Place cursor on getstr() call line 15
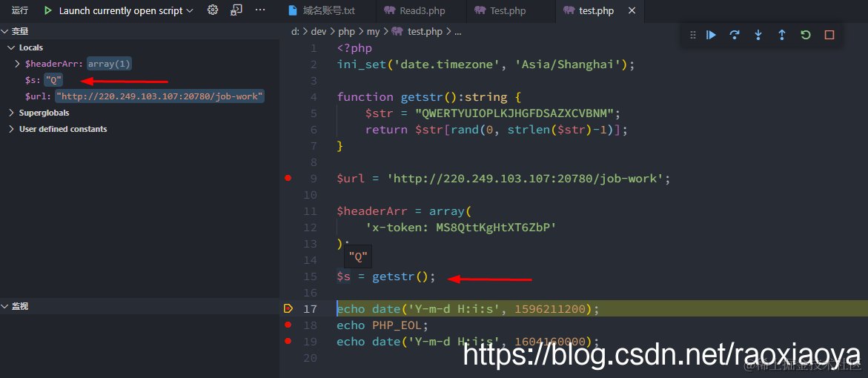The height and width of the screenshot is (378, 868). point(403,276)
